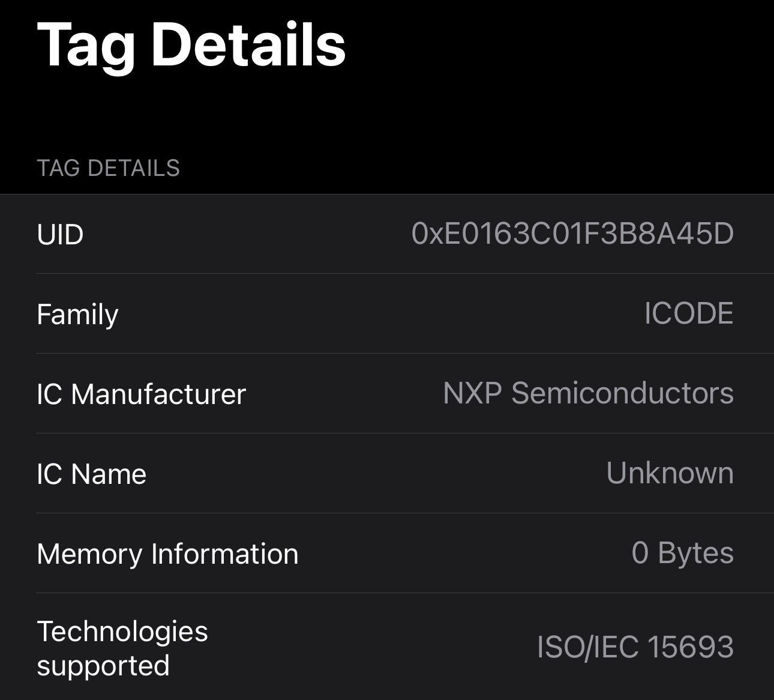
Task: Tap the Memory Information label
Action: 167,554
